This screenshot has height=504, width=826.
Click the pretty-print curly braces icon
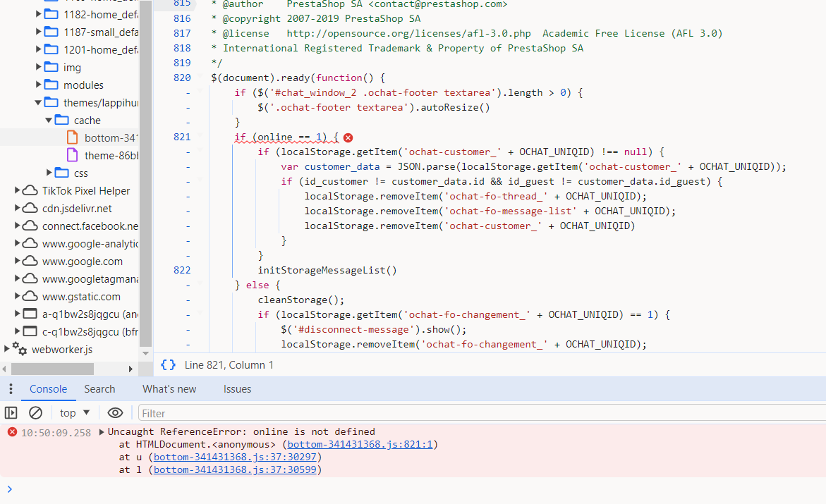click(168, 365)
